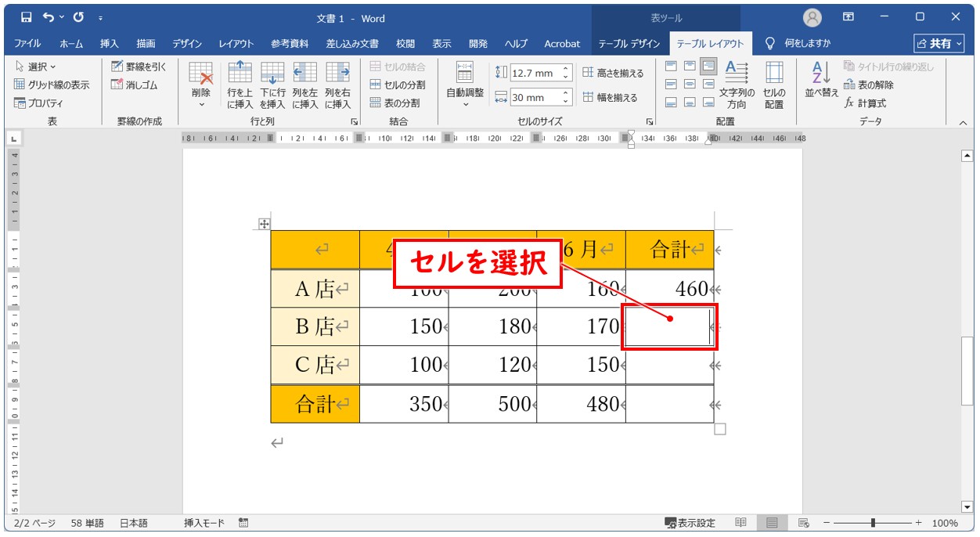Click the 並べ替え sort icon
Screen dimensions: 980x537
coord(821,80)
